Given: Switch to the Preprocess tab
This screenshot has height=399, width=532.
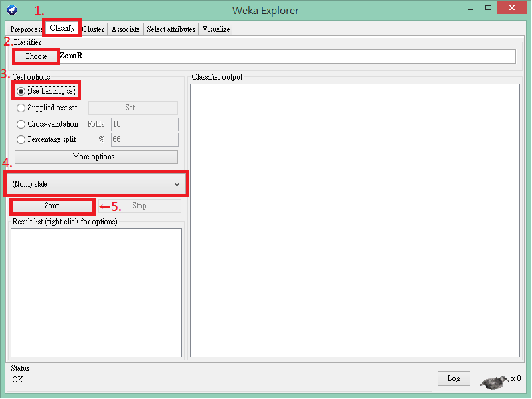Looking at the screenshot, I should pos(25,29).
